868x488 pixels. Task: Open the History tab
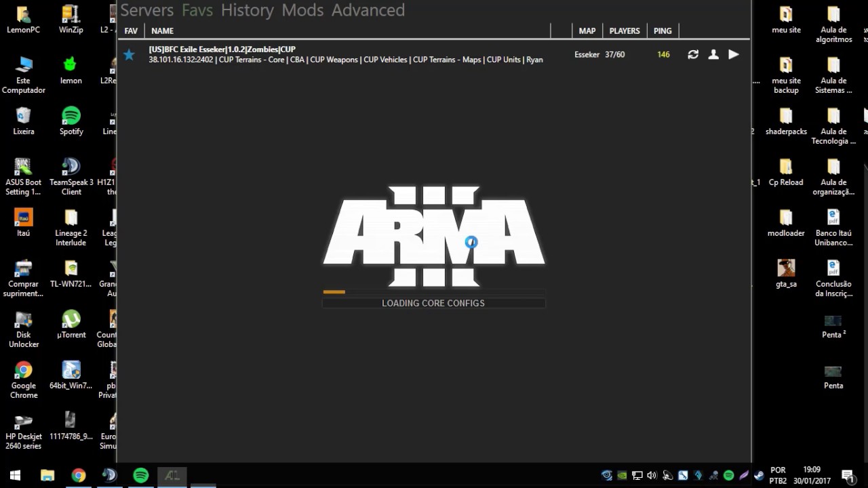248,10
